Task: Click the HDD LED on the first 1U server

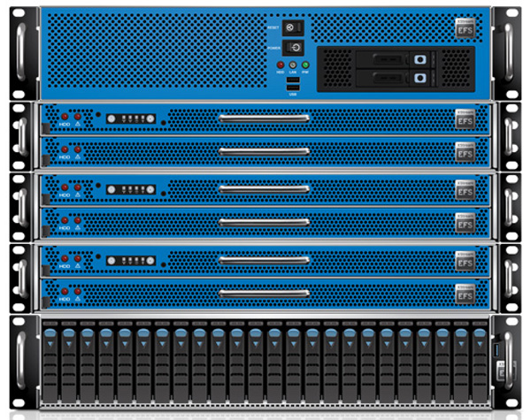Action: pos(65,117)
